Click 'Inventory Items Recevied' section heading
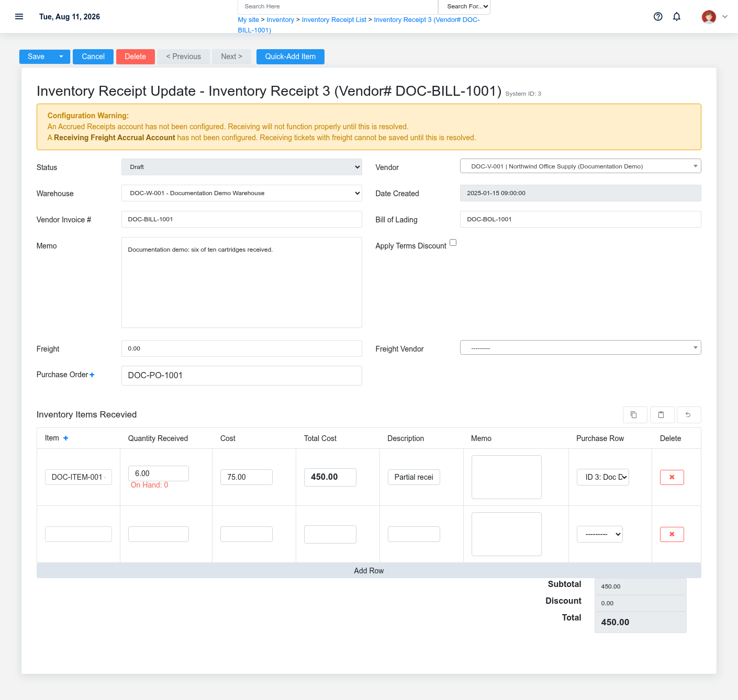The image size is (738, 700). 86,414
